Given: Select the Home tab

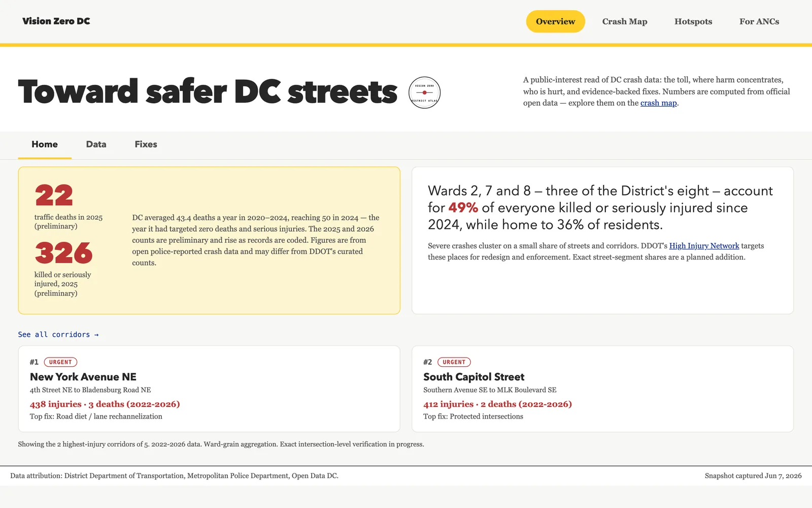Looking at the screenshot, I should (45, 144).
